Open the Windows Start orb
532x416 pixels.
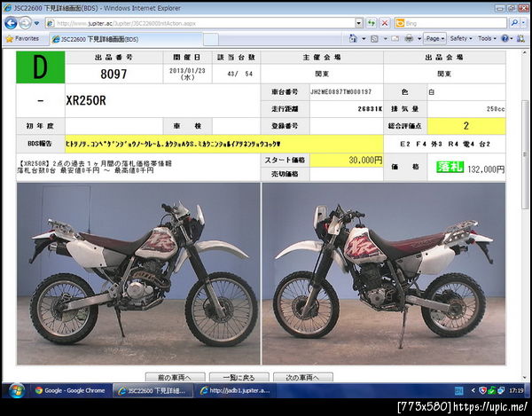[x=16, y=391]
